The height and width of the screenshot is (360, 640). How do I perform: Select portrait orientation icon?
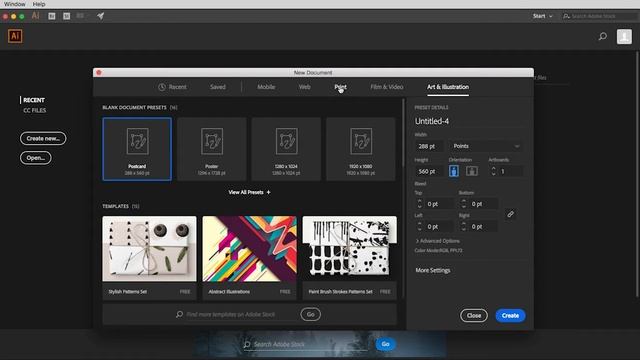453,171
